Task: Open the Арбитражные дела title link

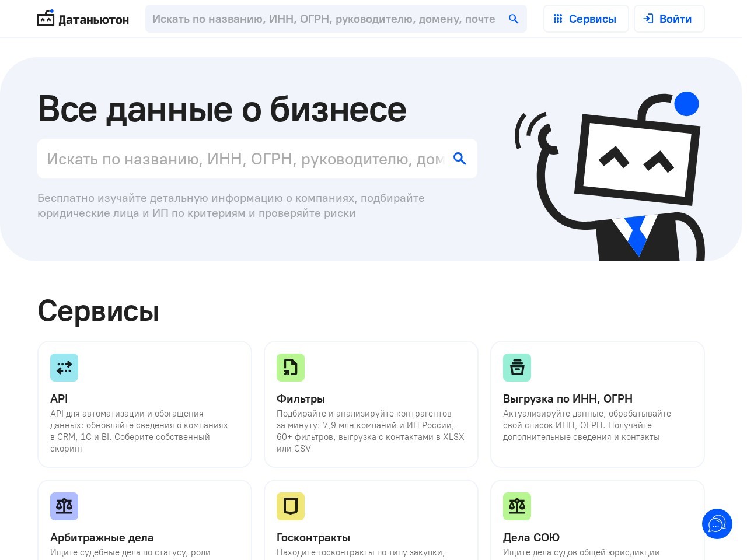Action: 102,537
